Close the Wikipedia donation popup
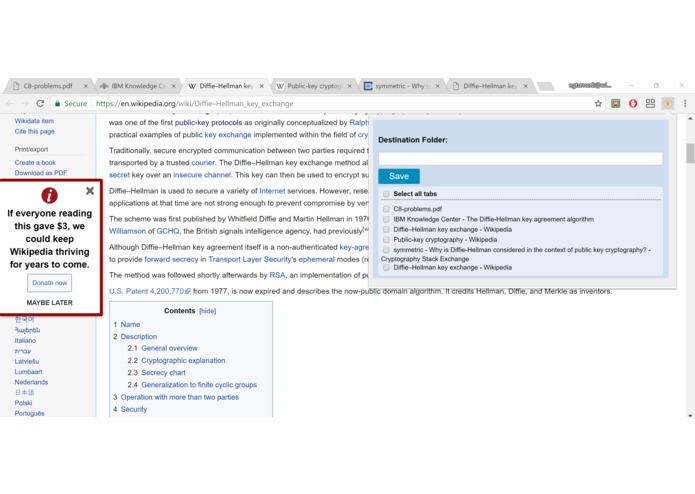Image resolution: width=695 pixels, height=494 pixels. click(90, 191)
